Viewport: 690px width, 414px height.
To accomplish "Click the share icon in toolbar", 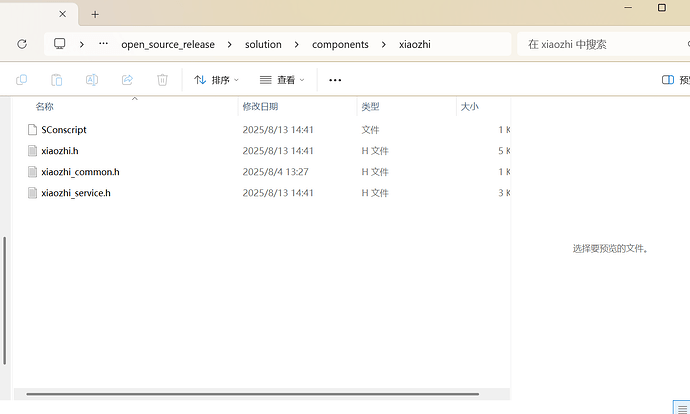I will coord(127,80).
